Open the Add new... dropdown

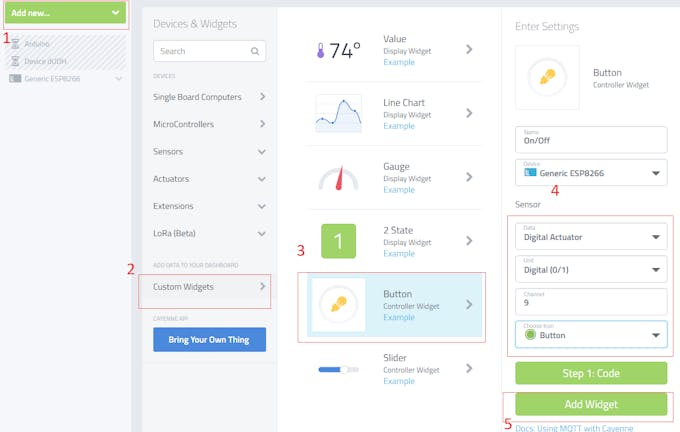pos(65,13)
